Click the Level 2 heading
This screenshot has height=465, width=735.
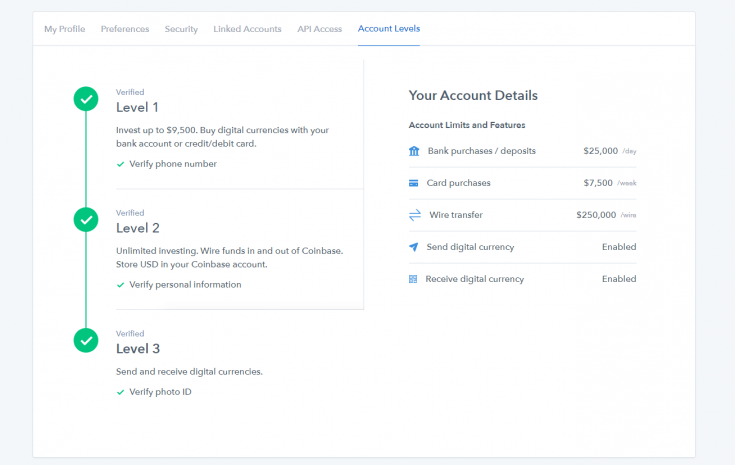tap(138, 228)
